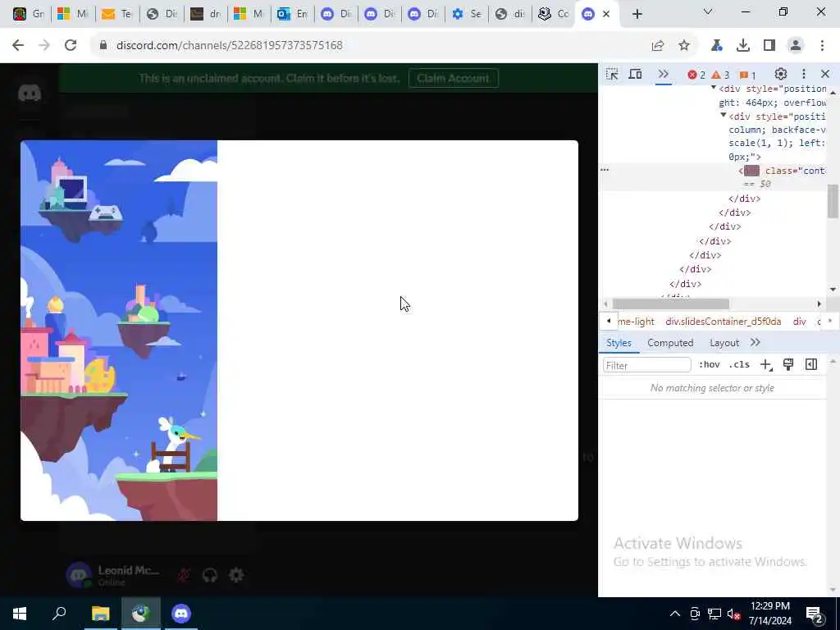
Task: Open the notification center icon
Action: click(815, 614)
